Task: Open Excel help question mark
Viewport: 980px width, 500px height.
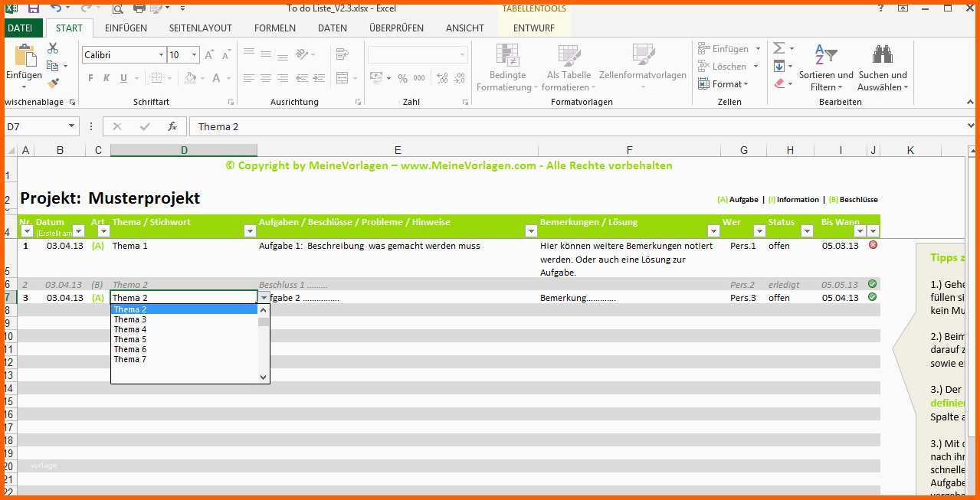Action: click(880, 8)
